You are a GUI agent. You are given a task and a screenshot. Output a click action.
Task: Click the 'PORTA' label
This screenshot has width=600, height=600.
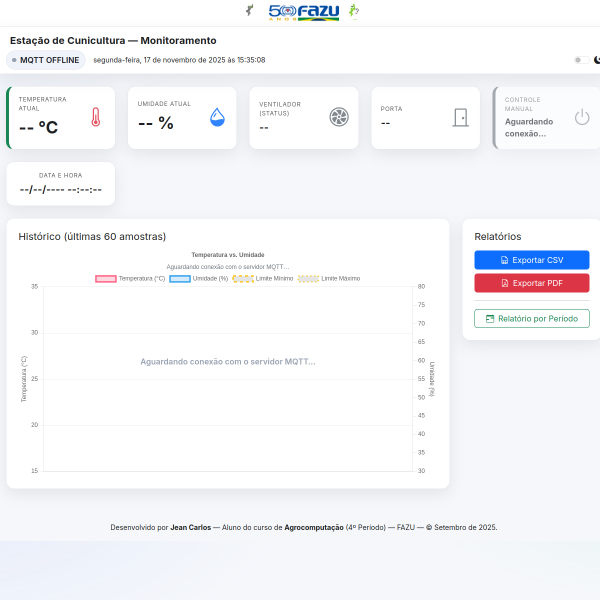click(x=391, y=109)
